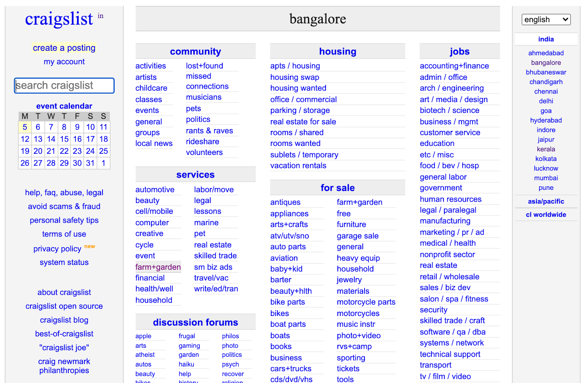Open the rideshare category
The height and width of the screenshot is (383, 588).
(x=202, y=142)
